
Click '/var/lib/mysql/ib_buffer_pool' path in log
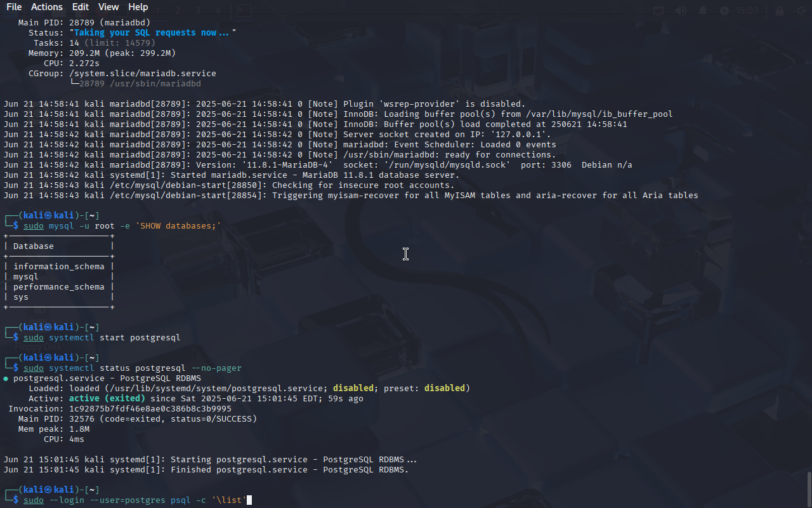tap(599, 114)
